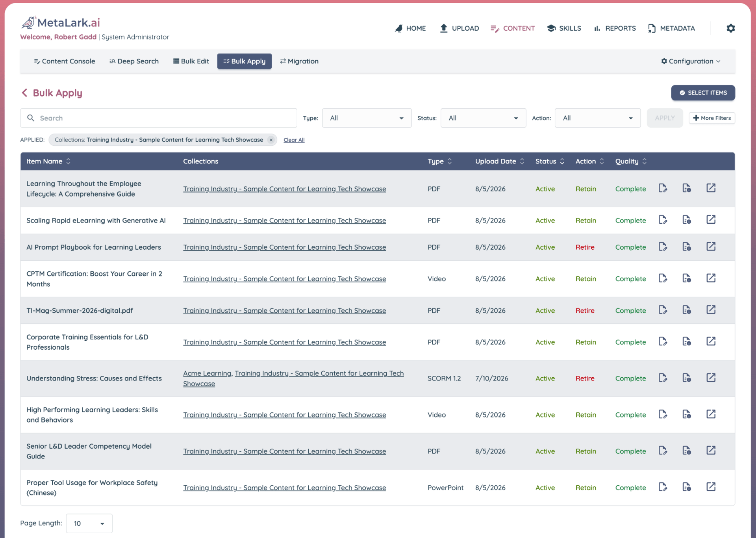Screen dimensions: 756x538
Task: Edit document icon for CPTM Certification row
Action: tap(663, 278)
